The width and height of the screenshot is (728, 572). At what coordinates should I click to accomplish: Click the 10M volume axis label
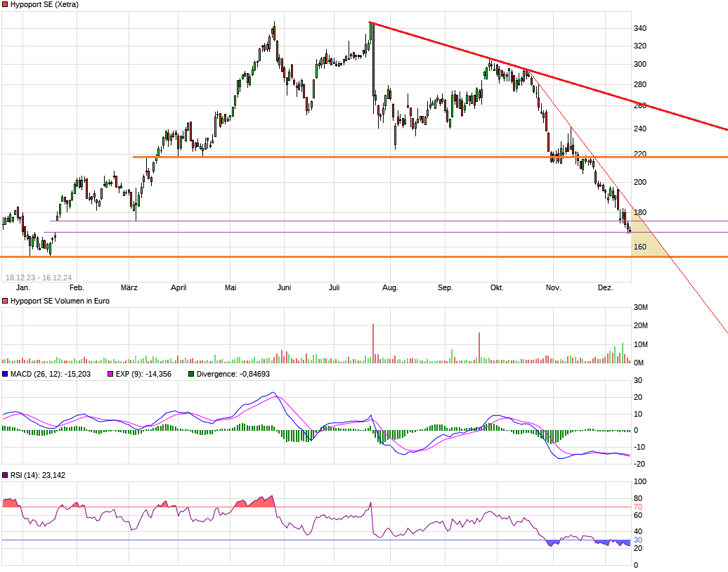[641, 344]
